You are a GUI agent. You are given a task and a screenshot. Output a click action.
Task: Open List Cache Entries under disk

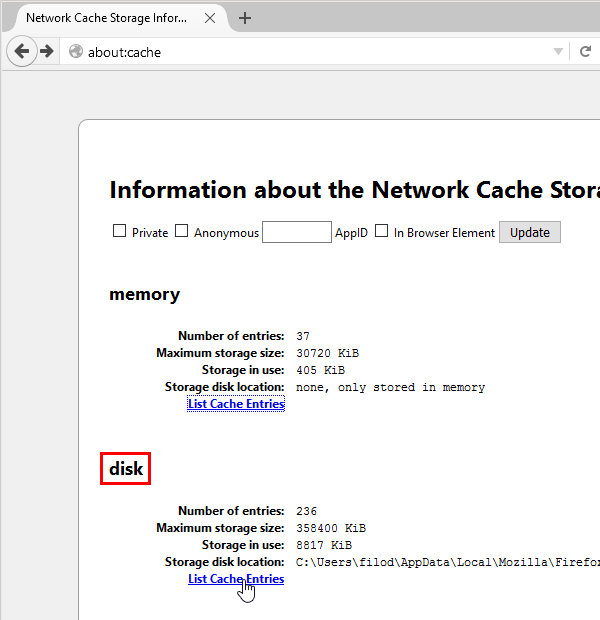click(236, 579)
